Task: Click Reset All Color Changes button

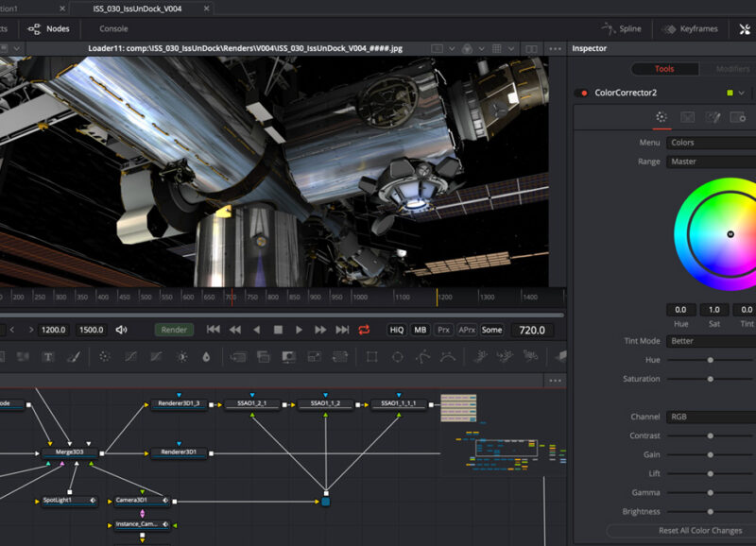Action: coord(700,531)
